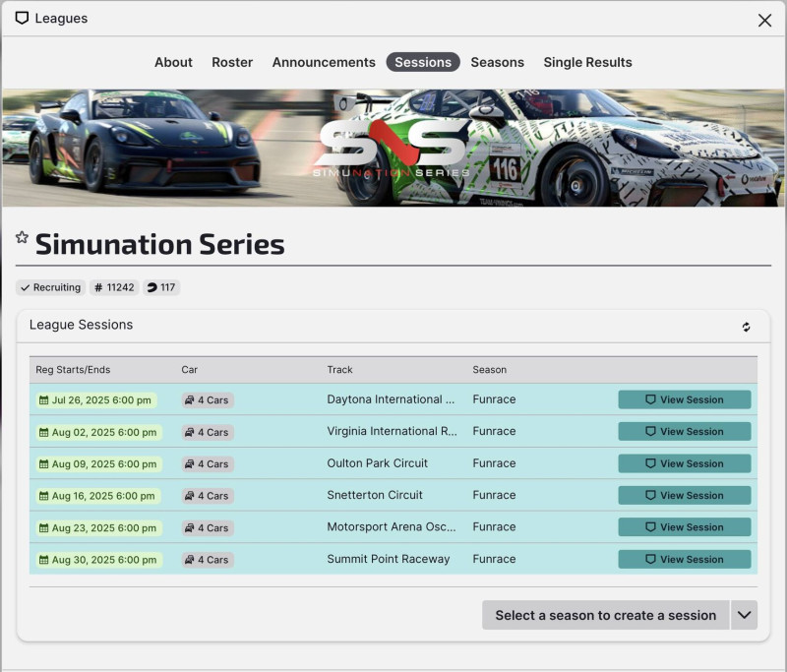Click the Reg Starts/Ends column header

(x=73, y=370)
